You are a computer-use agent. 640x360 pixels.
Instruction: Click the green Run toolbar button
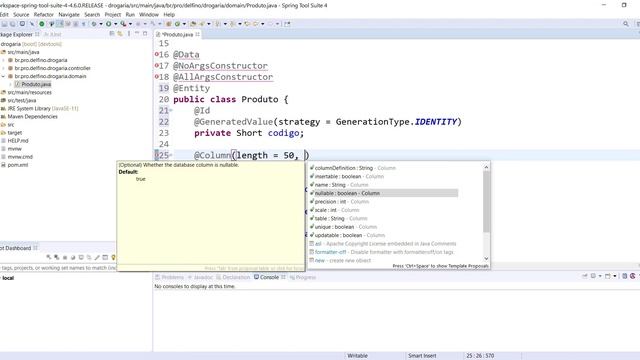tap(109, 24)
